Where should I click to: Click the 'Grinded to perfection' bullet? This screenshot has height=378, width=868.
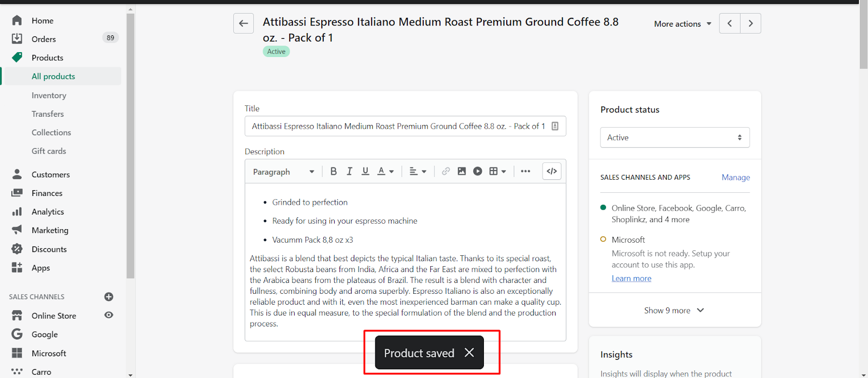click(310, 202)
